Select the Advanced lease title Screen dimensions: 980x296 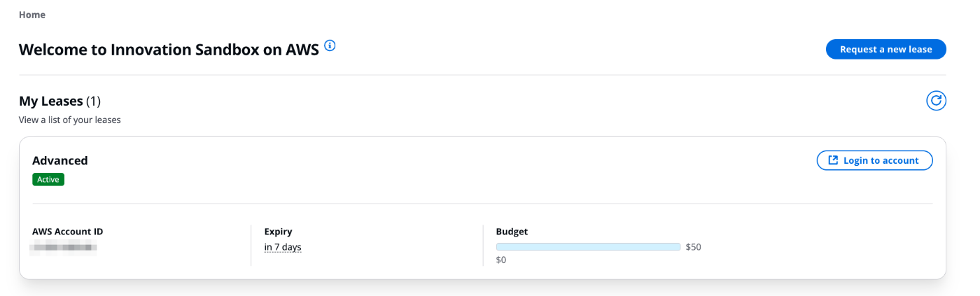pos(60,160)
